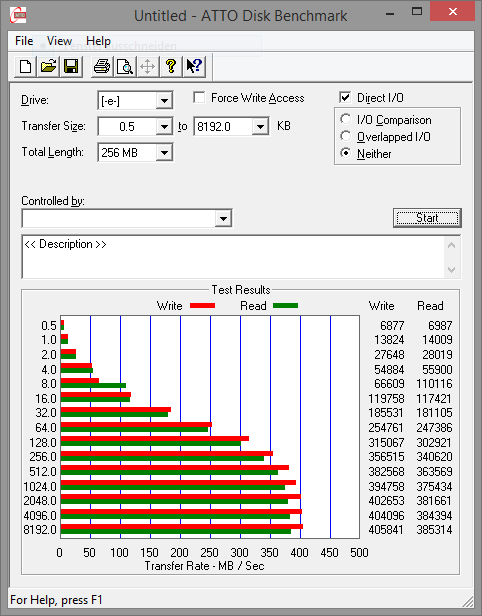The height and width of the screenshot is (616, 482).
Task: Click the Description scrollbar down arrow
Action: (451, 270)
